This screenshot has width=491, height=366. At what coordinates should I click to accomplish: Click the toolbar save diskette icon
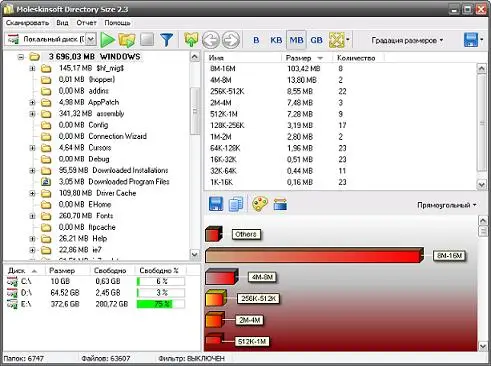471,40
